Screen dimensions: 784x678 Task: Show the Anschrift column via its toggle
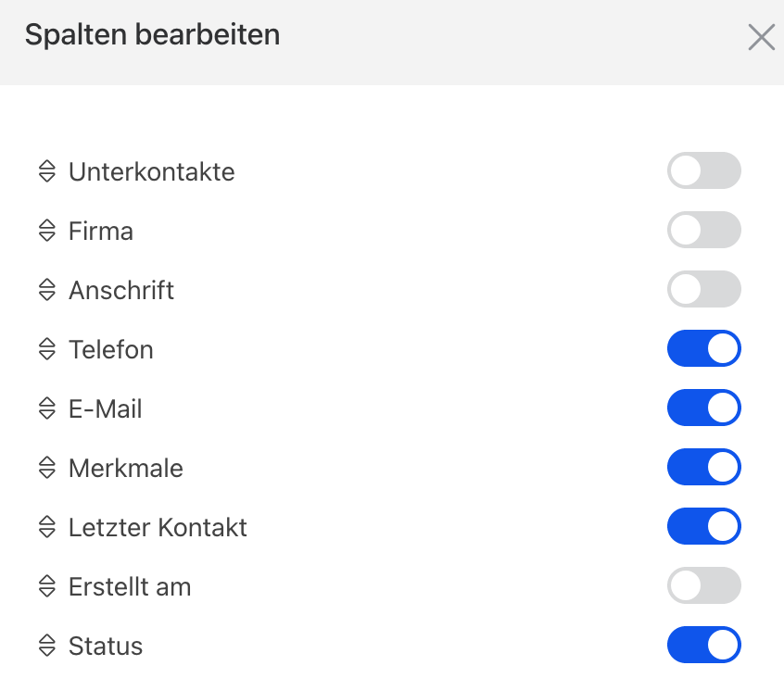point(703,290)
